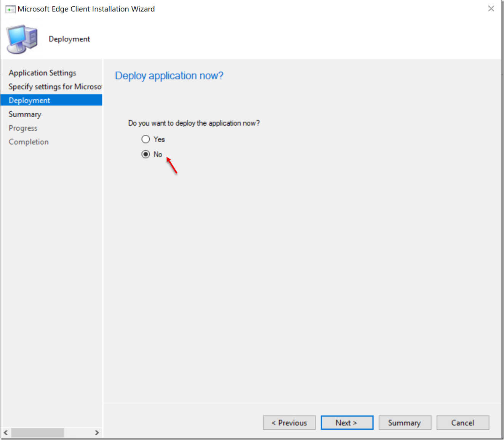Select the Progress step in sidebar

coord(23,128)
